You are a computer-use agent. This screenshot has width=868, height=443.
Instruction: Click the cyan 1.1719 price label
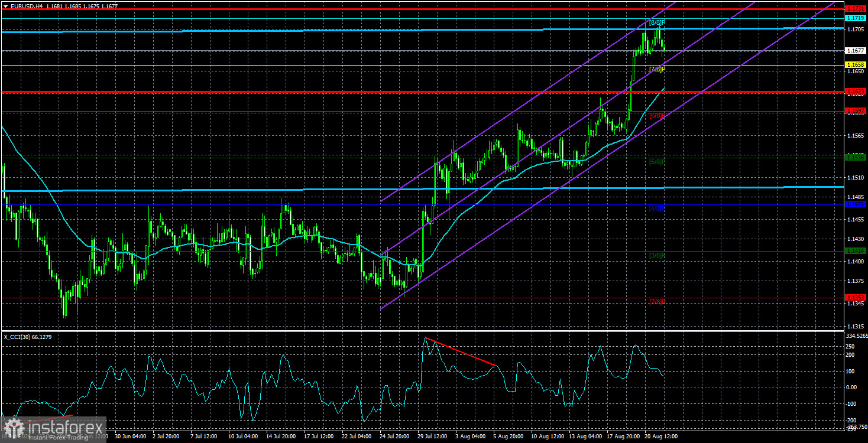tap(856, 19)
